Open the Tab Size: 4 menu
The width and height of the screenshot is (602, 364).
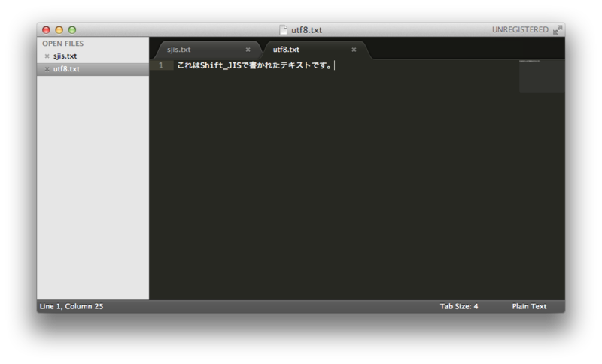tap(459, 306)
